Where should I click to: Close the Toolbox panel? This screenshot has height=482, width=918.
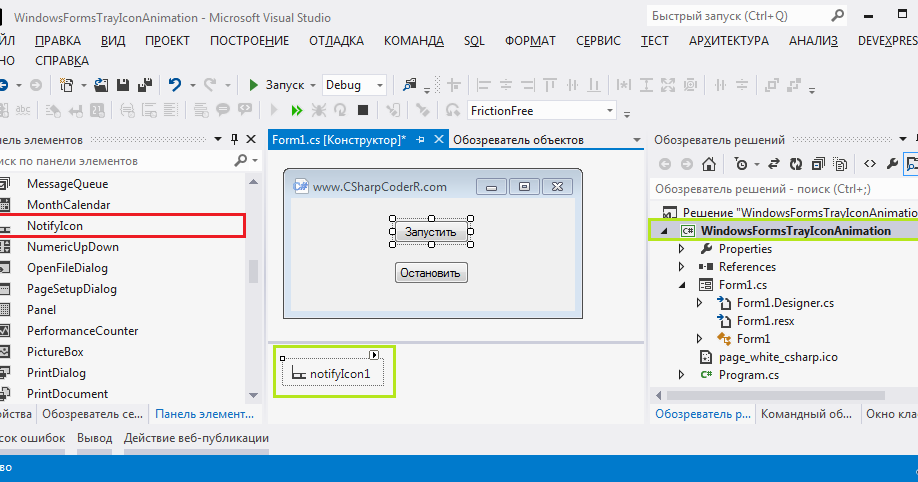[x=251, y=139]
